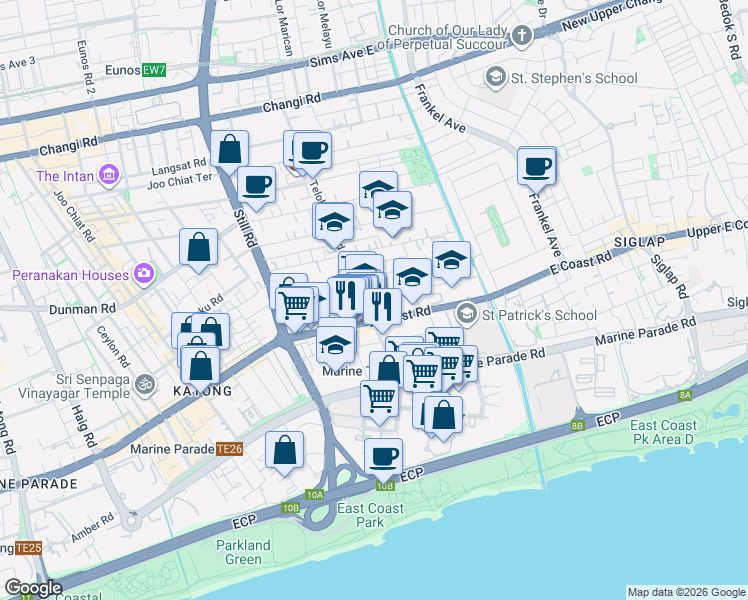Select ECP exit 8A badge
748x600 pixels.
[686, 395]
